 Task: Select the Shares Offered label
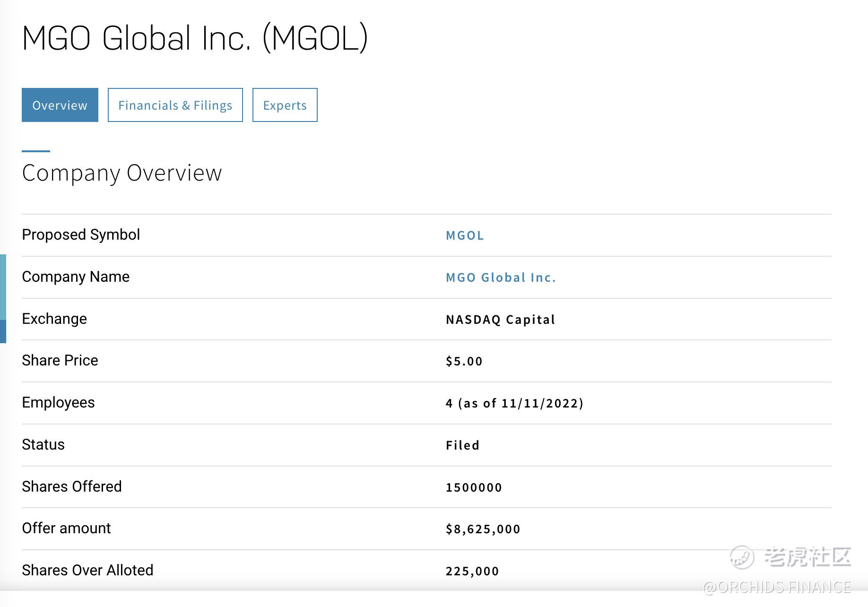[x=72, y=486]
